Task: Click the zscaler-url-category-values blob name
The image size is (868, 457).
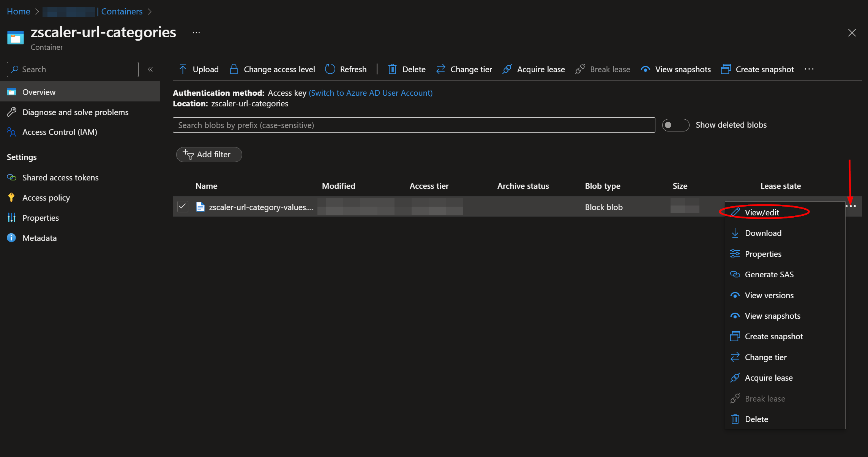Action: pos(260,207)
